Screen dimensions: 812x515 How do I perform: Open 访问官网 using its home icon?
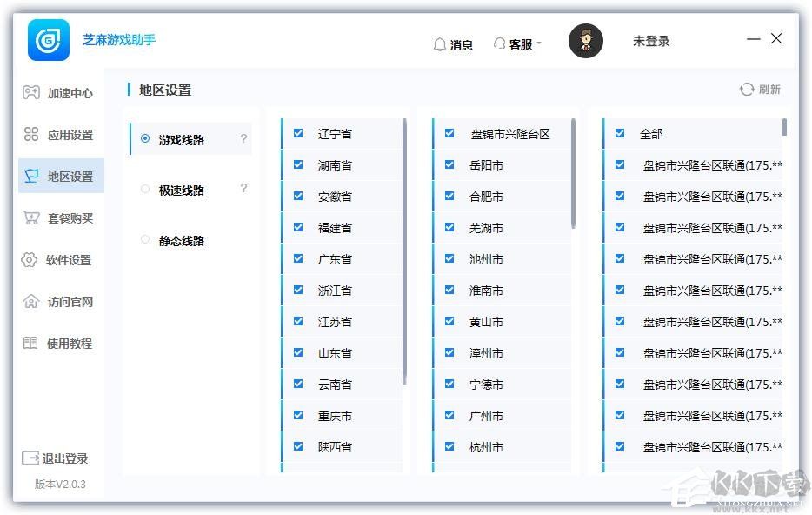(30, 301)
